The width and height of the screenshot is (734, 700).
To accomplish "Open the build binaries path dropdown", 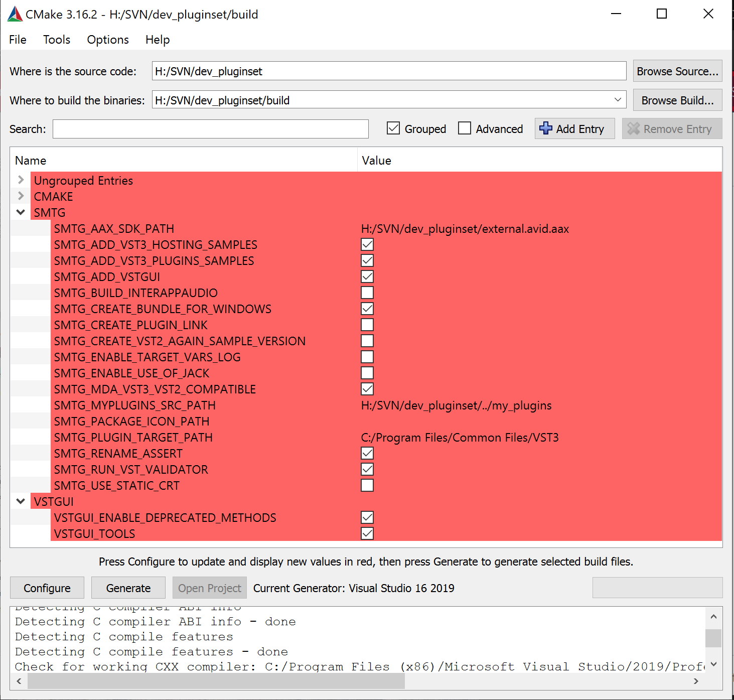I will [618, 100].
